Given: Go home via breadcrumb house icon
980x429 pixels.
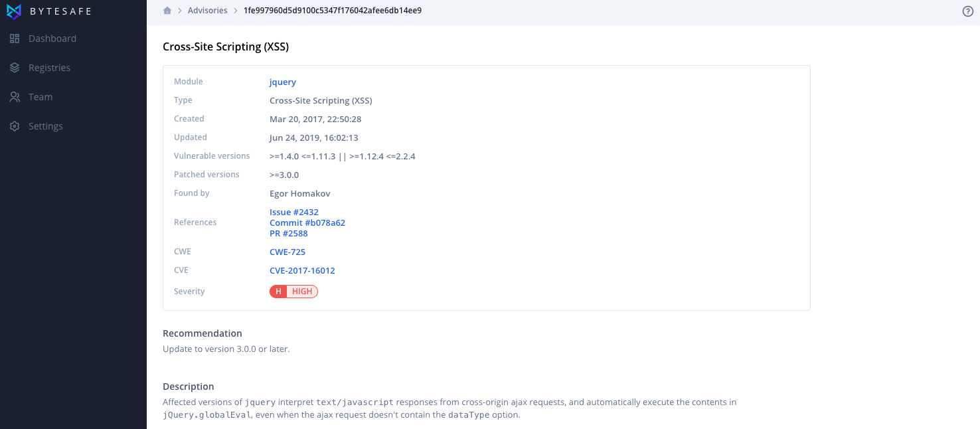Looking at the screenshot, I should 167,11.
